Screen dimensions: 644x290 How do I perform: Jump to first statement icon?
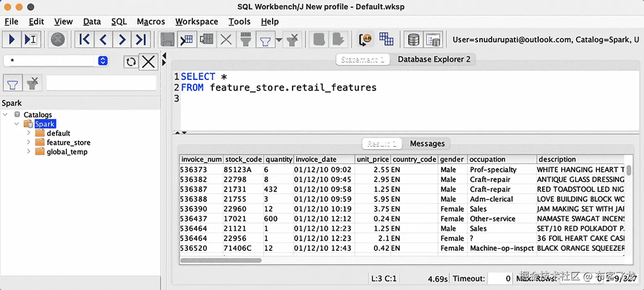[84, 40]
